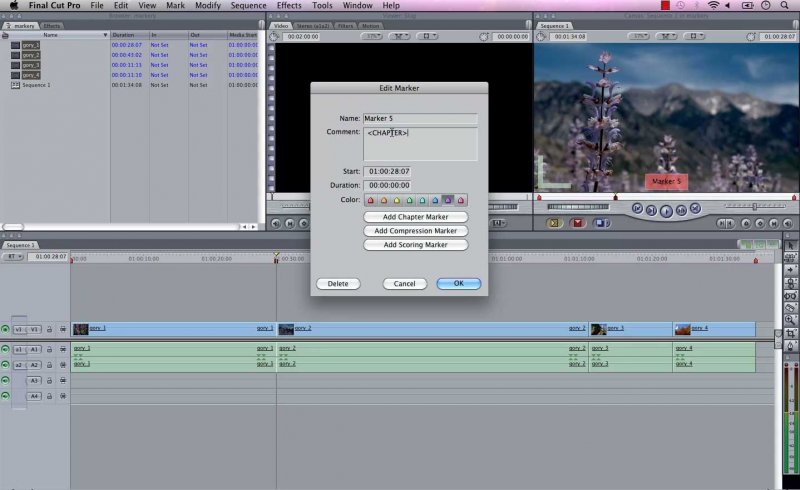The height and width of the screenshot is (490, 800).
Task: Switch to the Effects tab in the Browser
Action: (52, 25)
